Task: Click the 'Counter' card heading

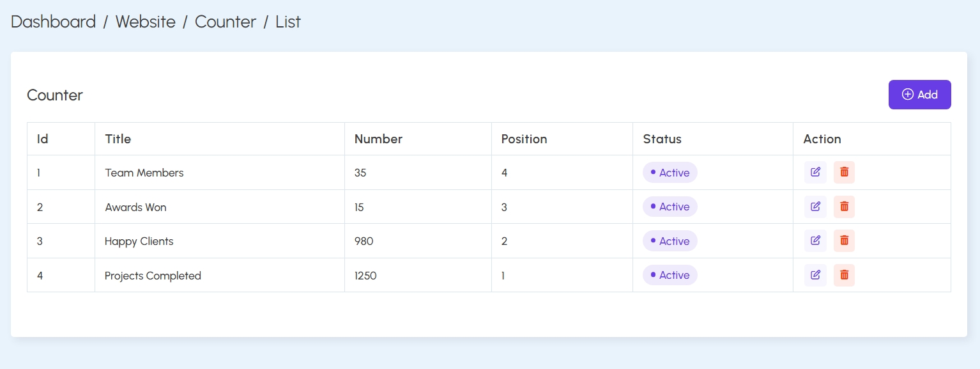Action: [x=55, y=95]
